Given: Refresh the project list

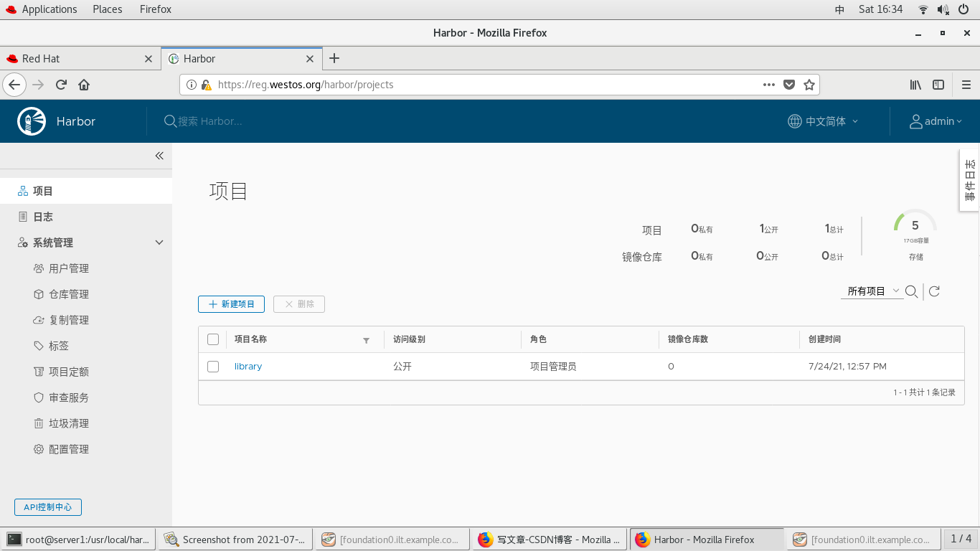Looking at the screenshot, I should coord(934,291).
